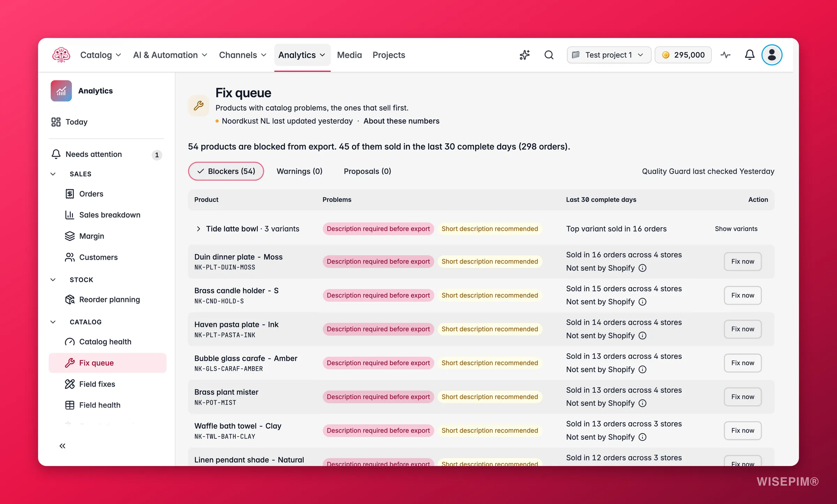
Task: Collapse the CATALOG sidebar section
Action: click(x=53, y=322)
